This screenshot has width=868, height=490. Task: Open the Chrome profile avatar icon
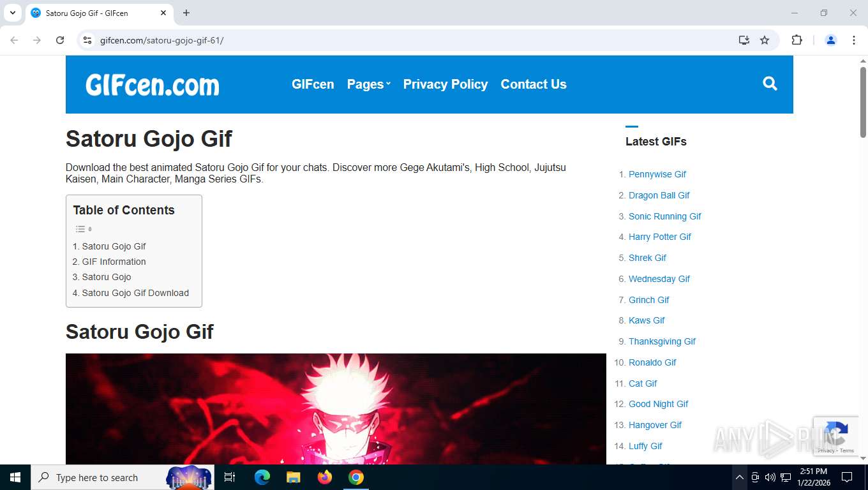pos(831,40)
